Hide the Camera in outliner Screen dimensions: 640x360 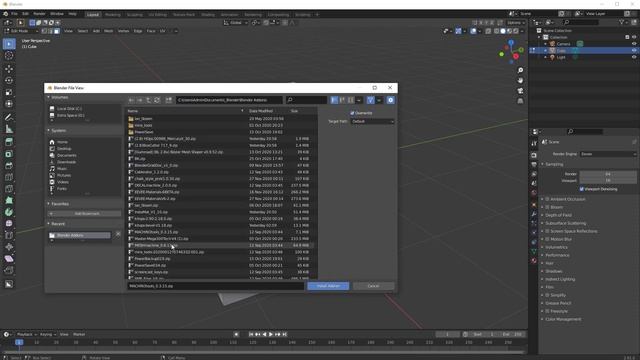634,44
